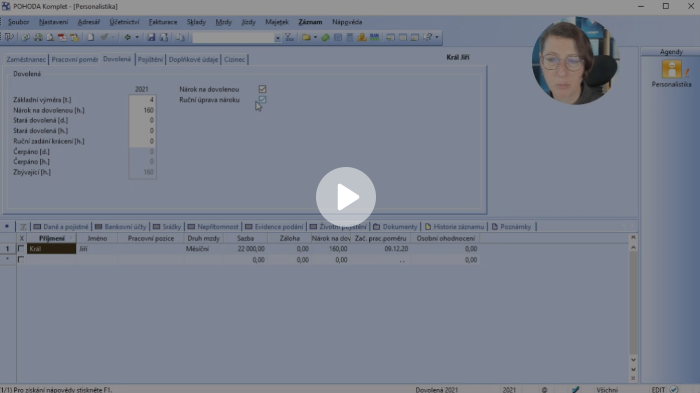The height and width of the screenshot is (393, 700).
Task: Expand the green arrow navigation dropdown
Action: click(x=137, y=38)
